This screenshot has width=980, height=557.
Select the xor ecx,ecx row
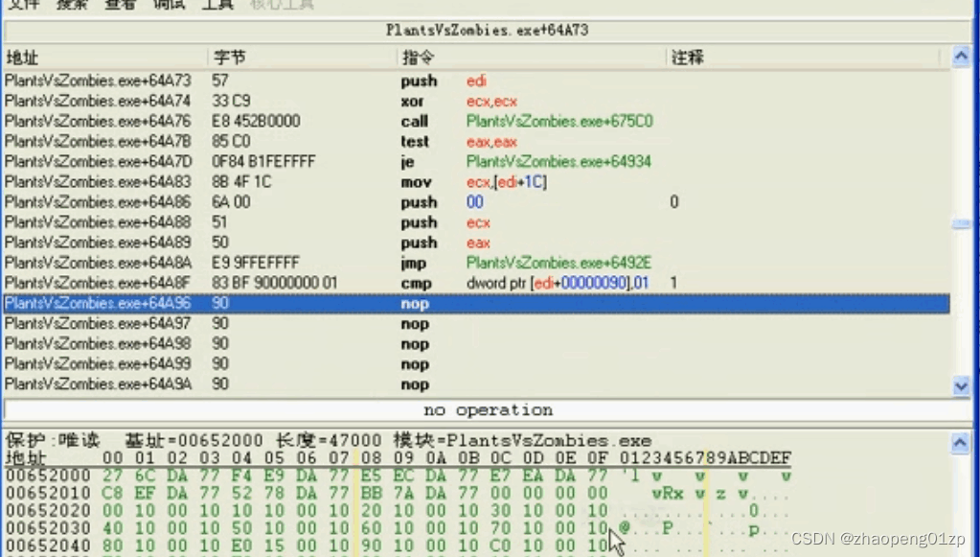[x=477, y=101]
